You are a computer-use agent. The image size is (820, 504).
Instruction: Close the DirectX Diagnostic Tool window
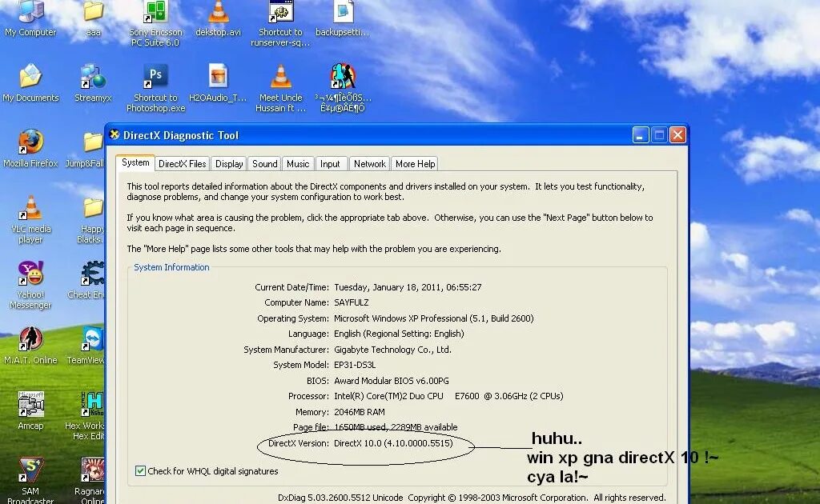click(x=677, y=135)
